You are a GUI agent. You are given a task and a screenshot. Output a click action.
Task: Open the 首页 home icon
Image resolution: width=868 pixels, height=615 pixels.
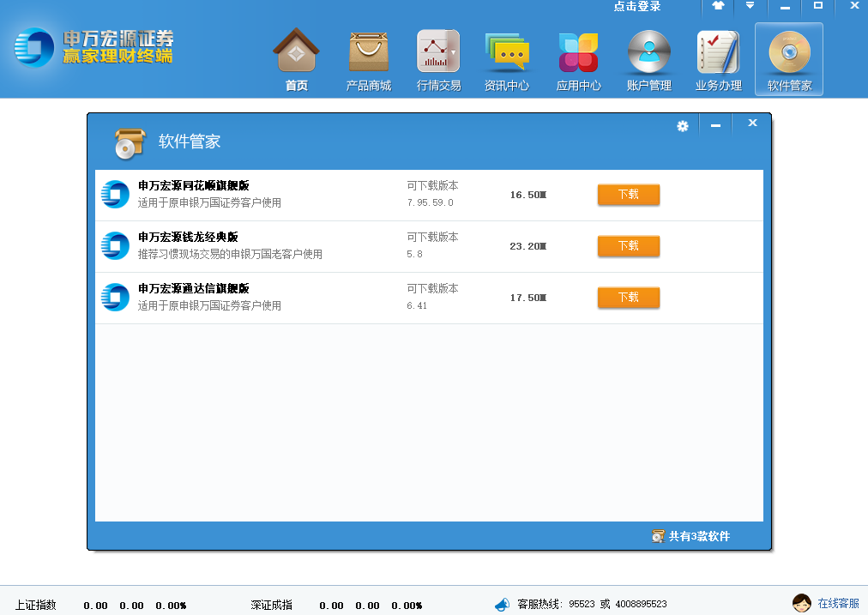point(296,51)
